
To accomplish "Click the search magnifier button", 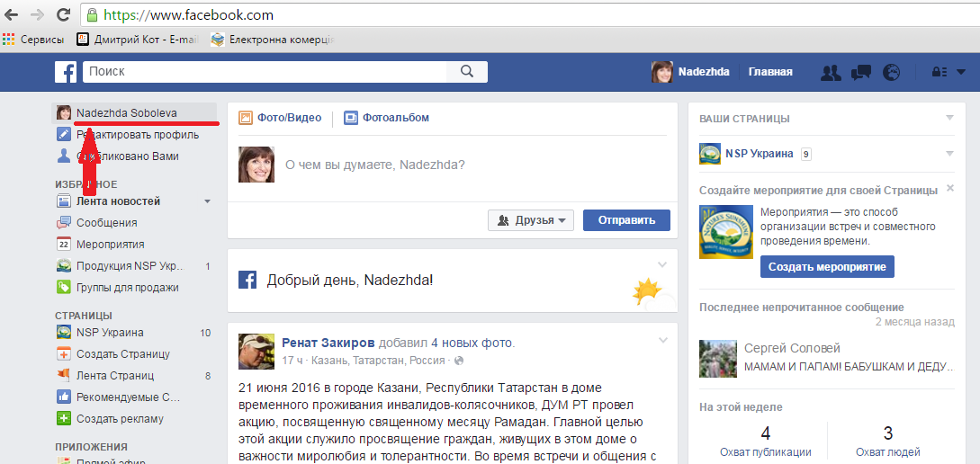I will [467, 72].
